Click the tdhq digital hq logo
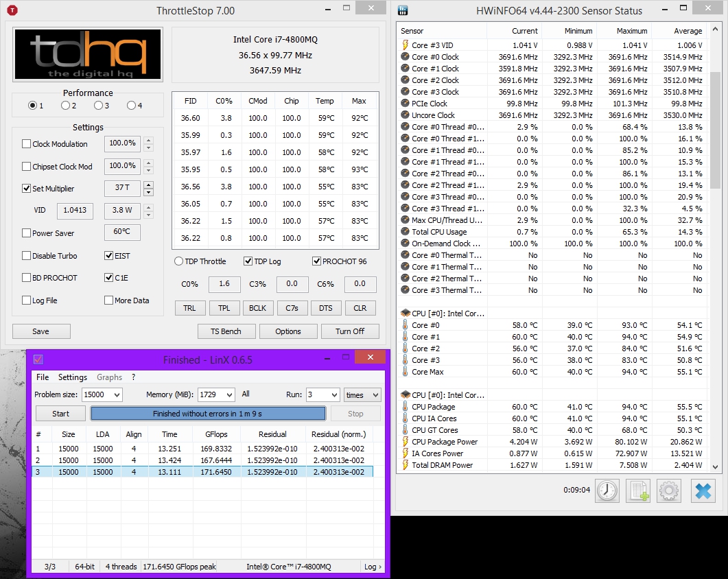 pyautogui.click(x=88, y=54)
